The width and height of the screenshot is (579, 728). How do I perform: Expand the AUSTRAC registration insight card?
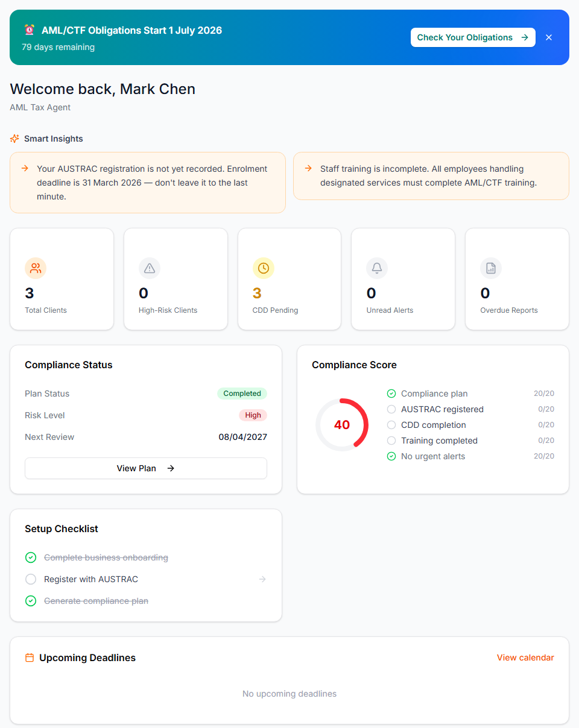point(148,183)
